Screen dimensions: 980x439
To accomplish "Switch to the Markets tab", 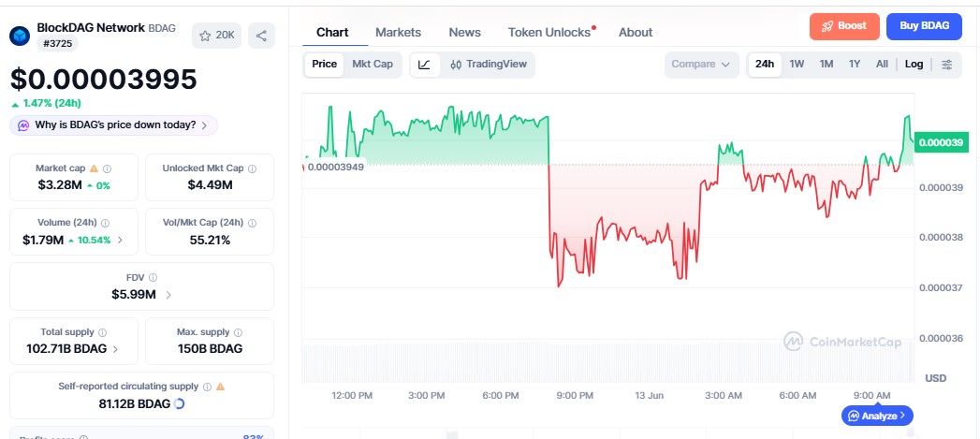I will tap(398, 33).
